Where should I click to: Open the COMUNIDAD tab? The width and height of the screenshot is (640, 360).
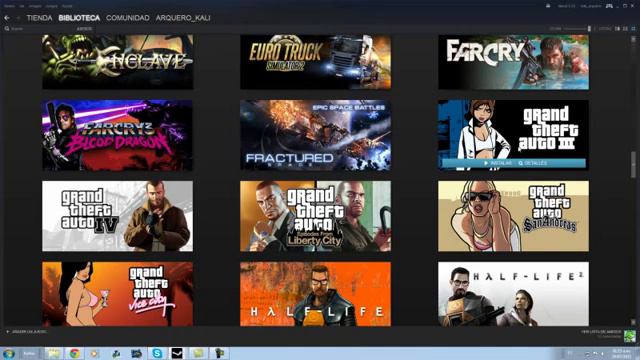128,18
